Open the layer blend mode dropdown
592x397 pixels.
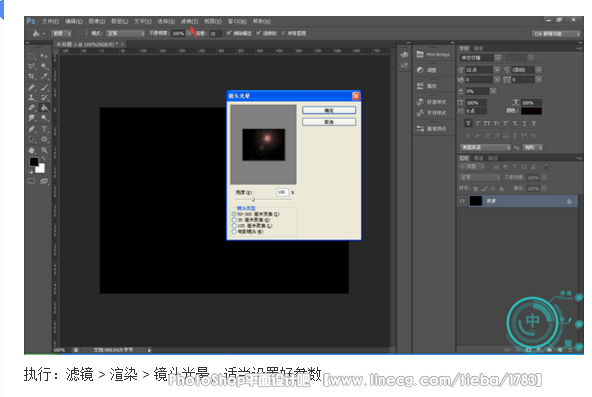(x=479, y=177)
